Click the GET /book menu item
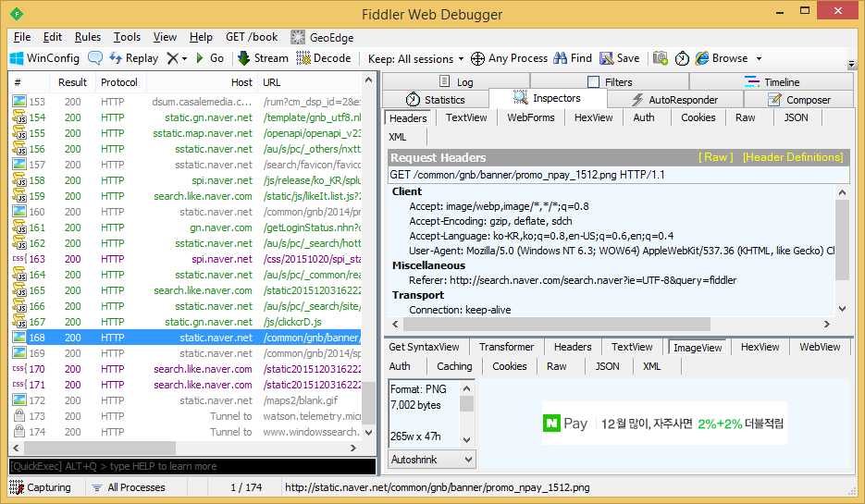865x504 pixels. [252, 37]
